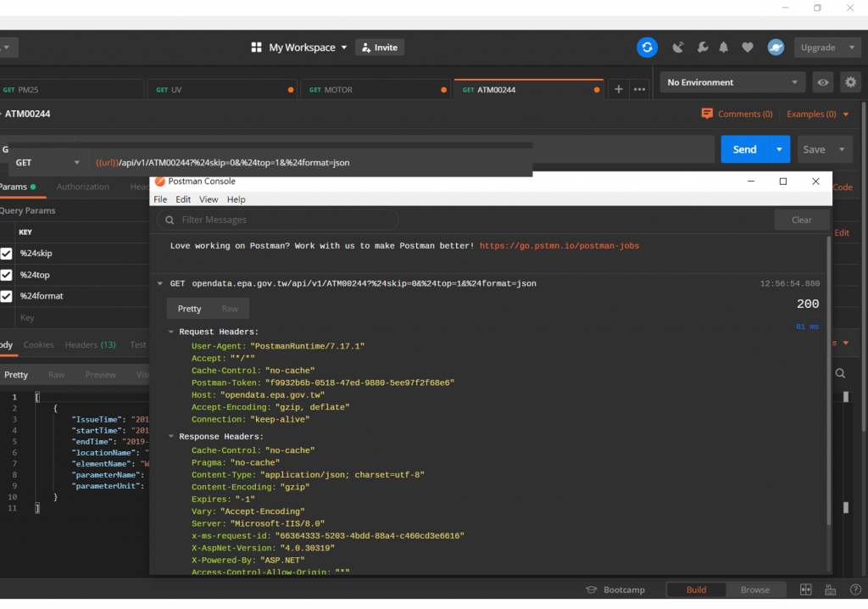Viewport: 868px width, 609px height.
Task: Open the user avatar menu
Action: pyautogui.click(x=776, y=47)
